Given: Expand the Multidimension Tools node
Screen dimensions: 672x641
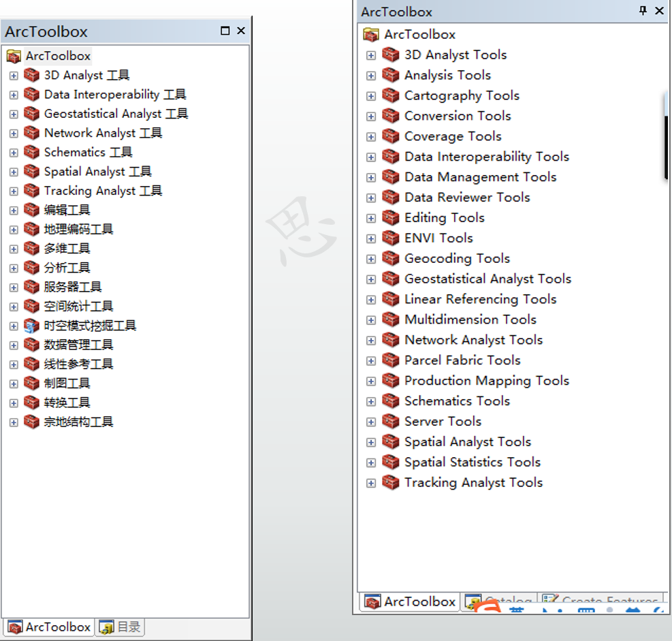Looking at the screenshot, I should click(x=371, y=320).
